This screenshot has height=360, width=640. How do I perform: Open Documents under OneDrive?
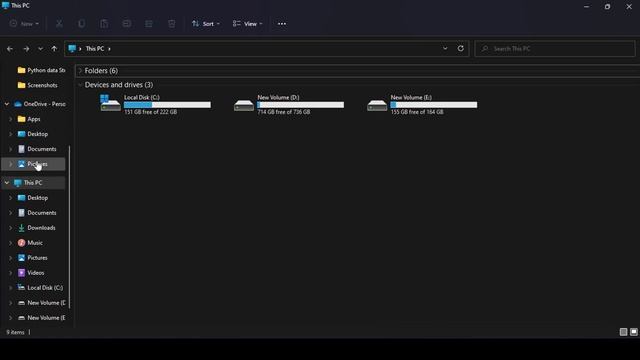[37, 149]
